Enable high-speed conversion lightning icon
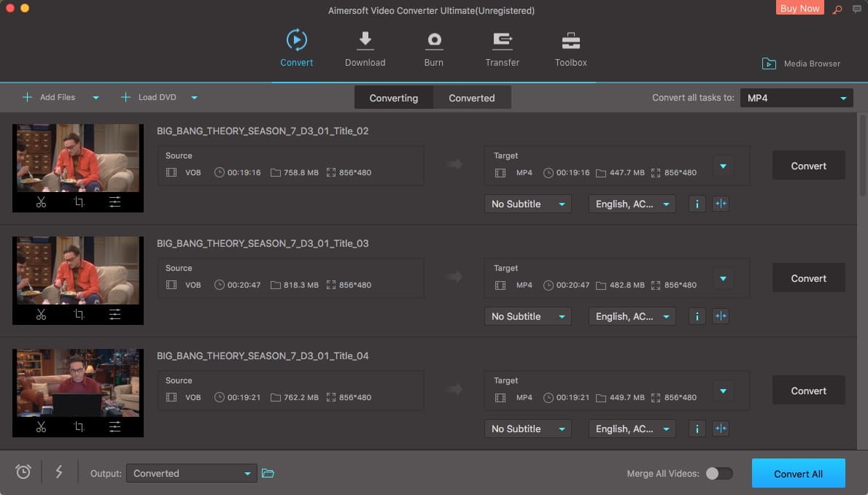The height and width of the screenshot is (495, 868). pos(59,472)
